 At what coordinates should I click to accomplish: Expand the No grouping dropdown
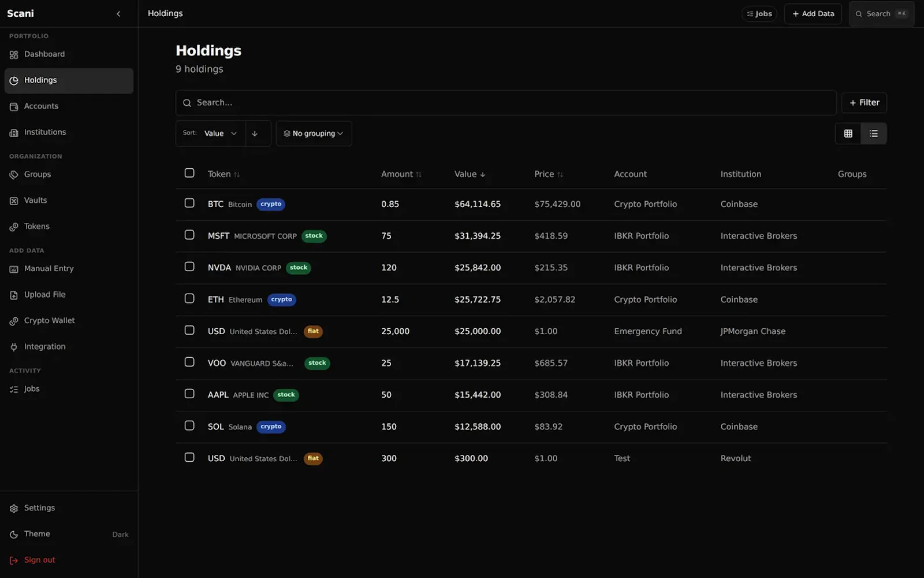click(x=314, y=134)
